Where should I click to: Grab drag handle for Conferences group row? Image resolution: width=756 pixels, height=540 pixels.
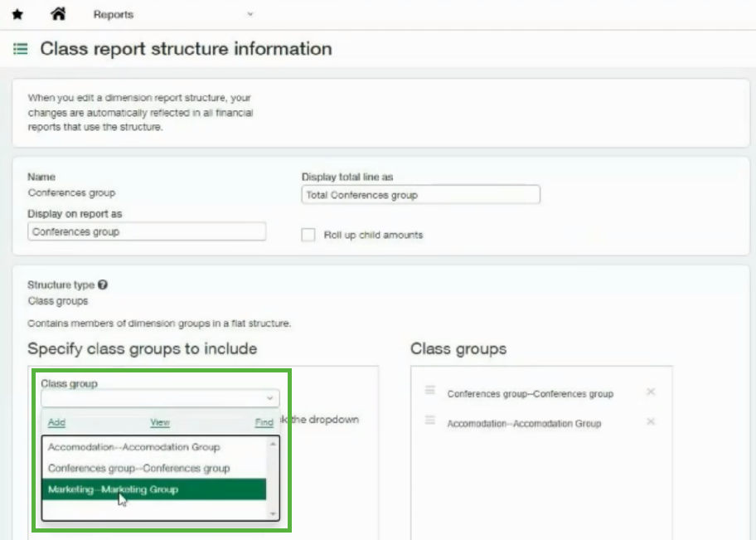430,391
